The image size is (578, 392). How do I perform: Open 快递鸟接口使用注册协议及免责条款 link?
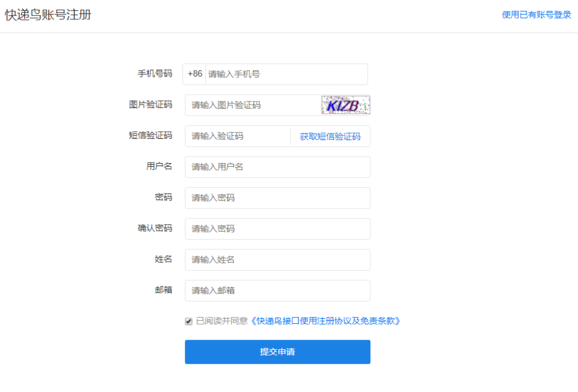point(325,321)
